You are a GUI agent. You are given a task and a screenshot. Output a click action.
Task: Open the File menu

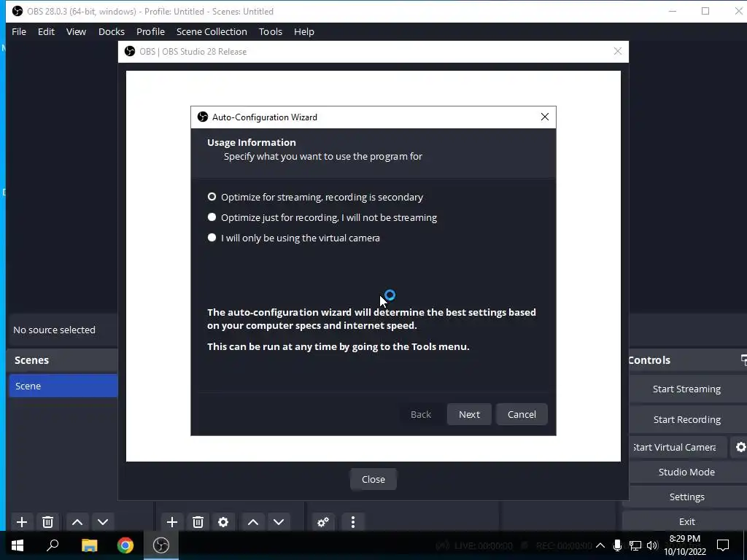click(x=19, y=31)
